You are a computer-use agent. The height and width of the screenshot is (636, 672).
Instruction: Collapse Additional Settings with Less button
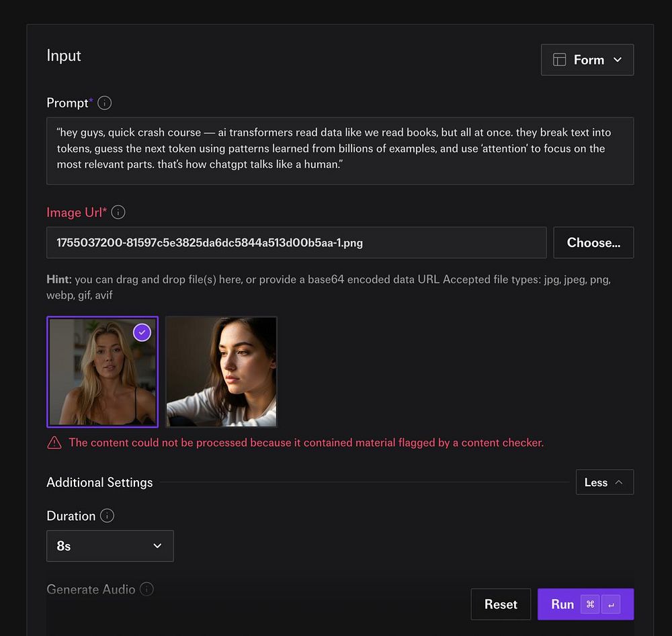pyautogui.click(x=605, y=482)
